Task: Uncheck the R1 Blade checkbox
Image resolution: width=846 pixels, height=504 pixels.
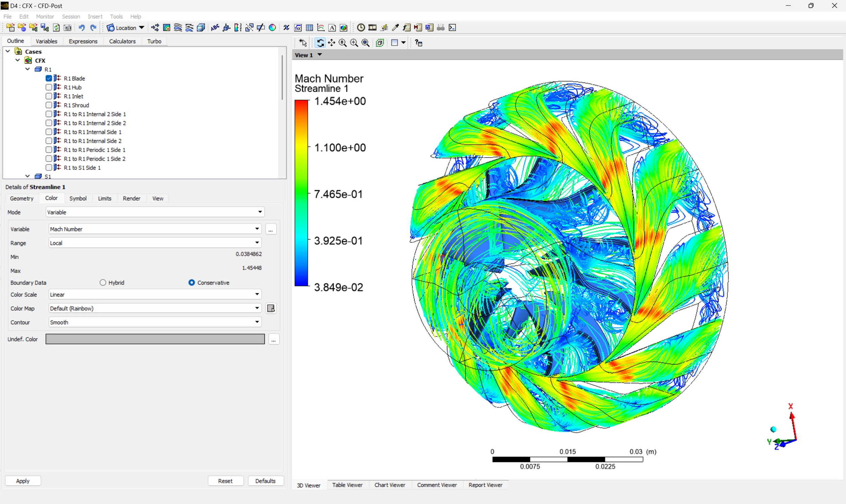Action: 49,78
